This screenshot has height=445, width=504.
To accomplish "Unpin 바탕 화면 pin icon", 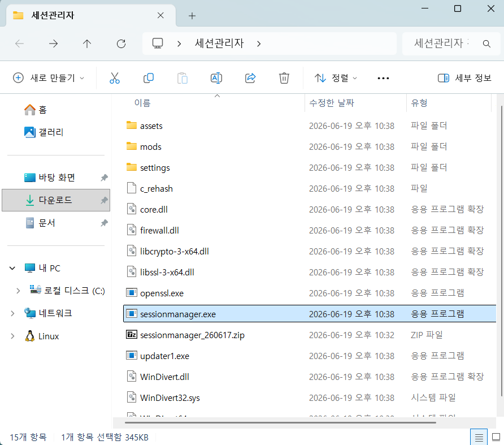I will pyautogui.click(x=104, y=178).
